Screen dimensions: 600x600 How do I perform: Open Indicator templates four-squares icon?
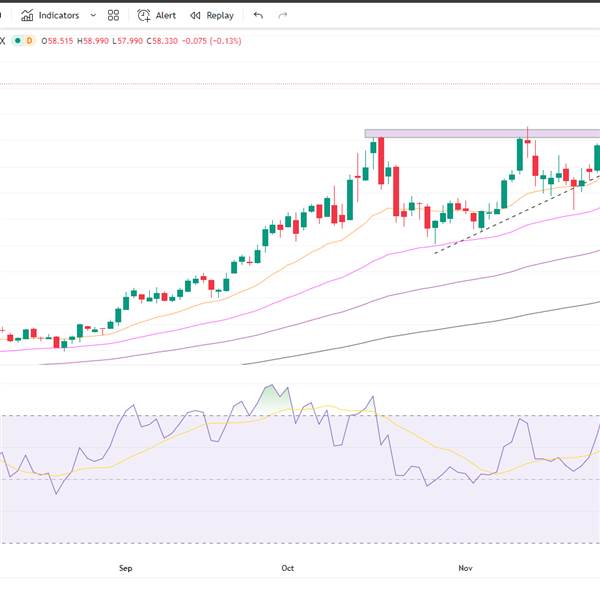pyautogui.click(x=113, y=15)
